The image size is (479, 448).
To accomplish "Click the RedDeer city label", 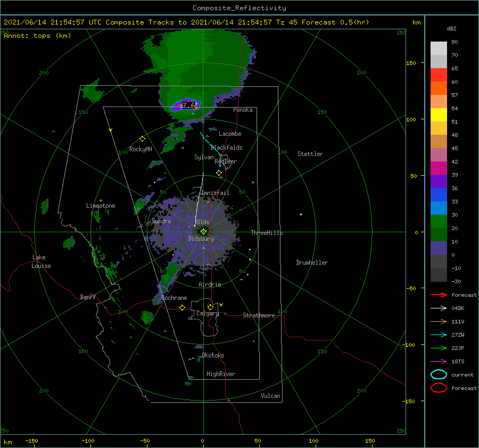I will point(226,161).
